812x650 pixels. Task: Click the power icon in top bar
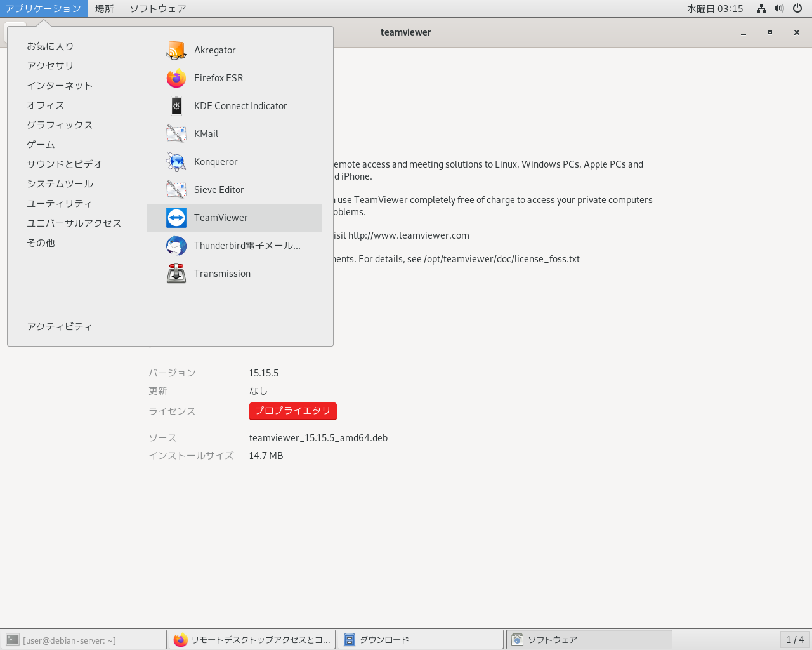click(797, 9)
